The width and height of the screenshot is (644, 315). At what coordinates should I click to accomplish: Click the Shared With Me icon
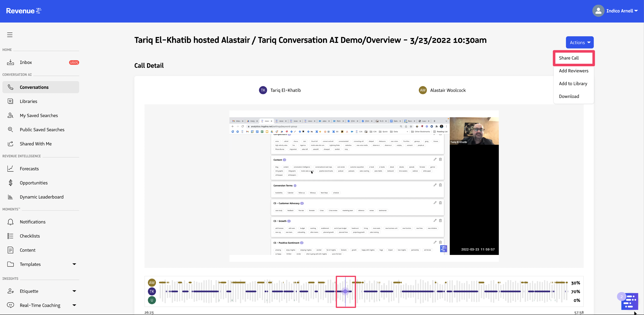click(10, 144)
